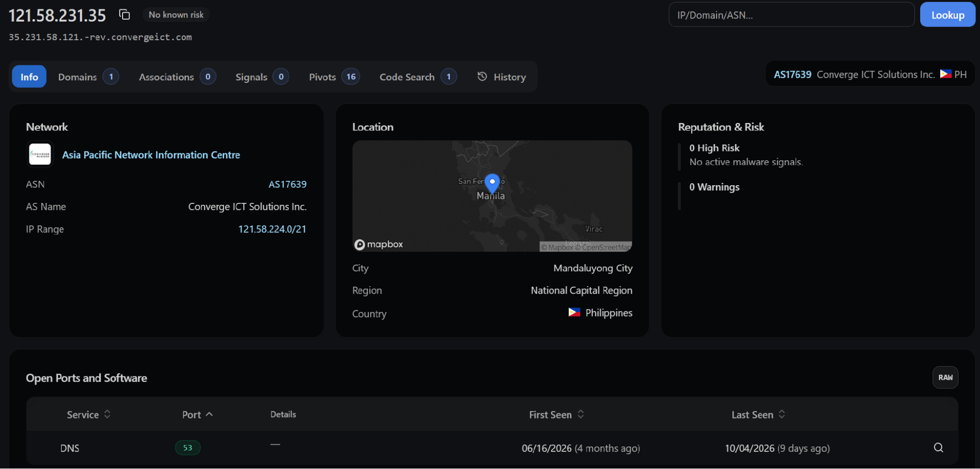Viewport: 980px width, 469px height.
Task: Open the IP range 121.58.224.0/21 link
Action: [272, 229]
